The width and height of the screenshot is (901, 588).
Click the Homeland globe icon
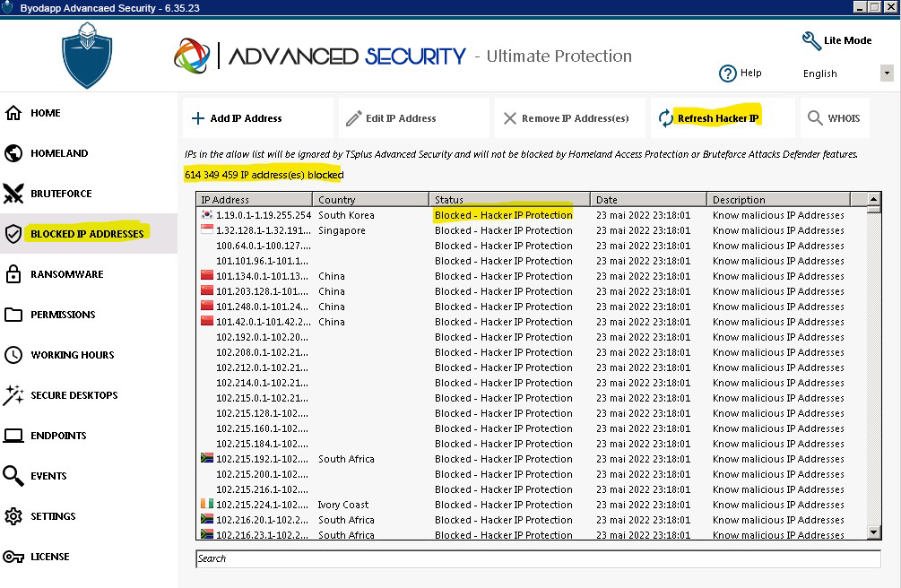pos(13,153)
